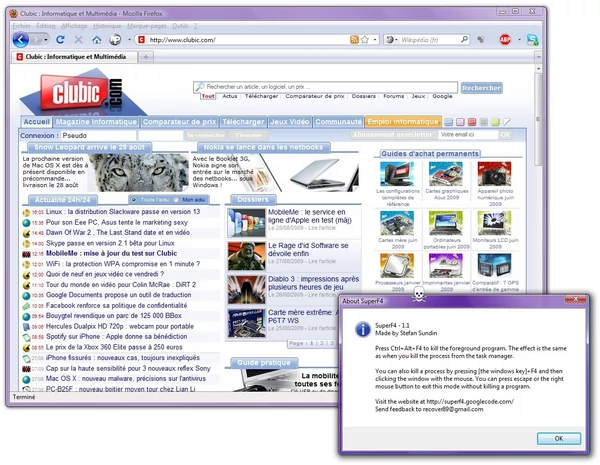Open the Adblock Plus ABP icon
The width and height of the screenshot is (600, 465).
coord(505,39)
